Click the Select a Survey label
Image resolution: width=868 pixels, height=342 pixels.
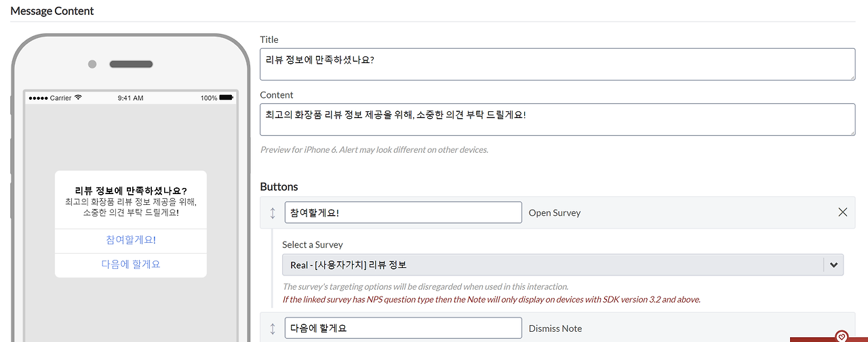(x=313, y=244)
